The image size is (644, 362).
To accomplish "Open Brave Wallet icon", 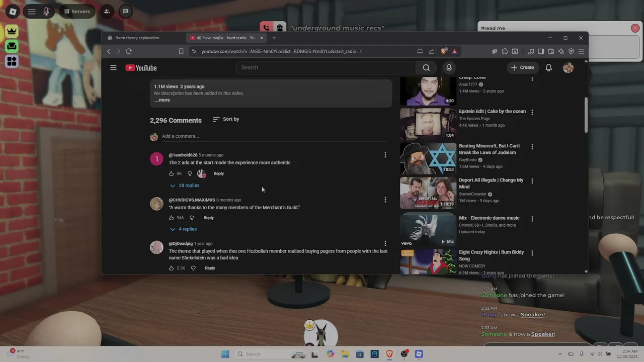I will click(551, 51).
